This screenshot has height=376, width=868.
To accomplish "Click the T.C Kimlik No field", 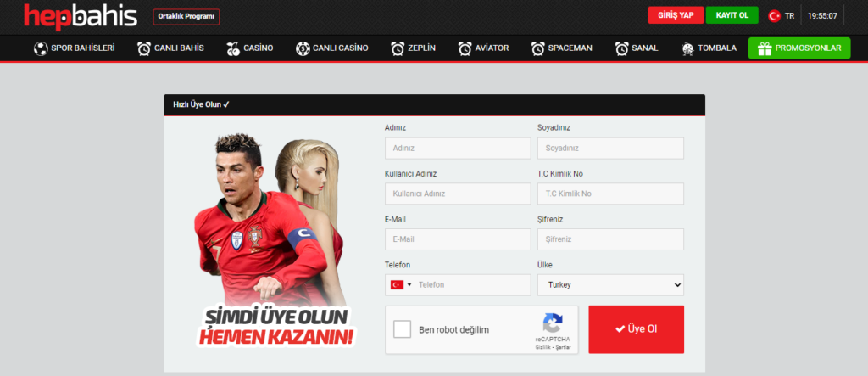I will (x=610, y=194).
